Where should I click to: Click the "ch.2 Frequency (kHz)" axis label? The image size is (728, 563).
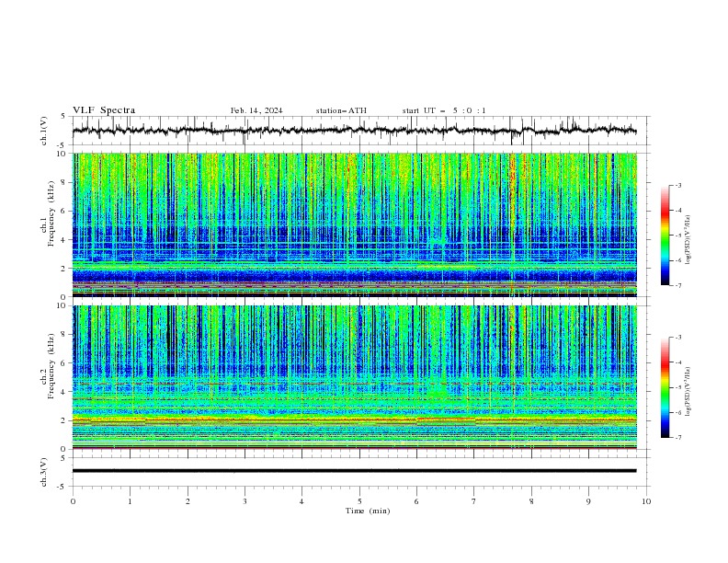click(48, 379)
